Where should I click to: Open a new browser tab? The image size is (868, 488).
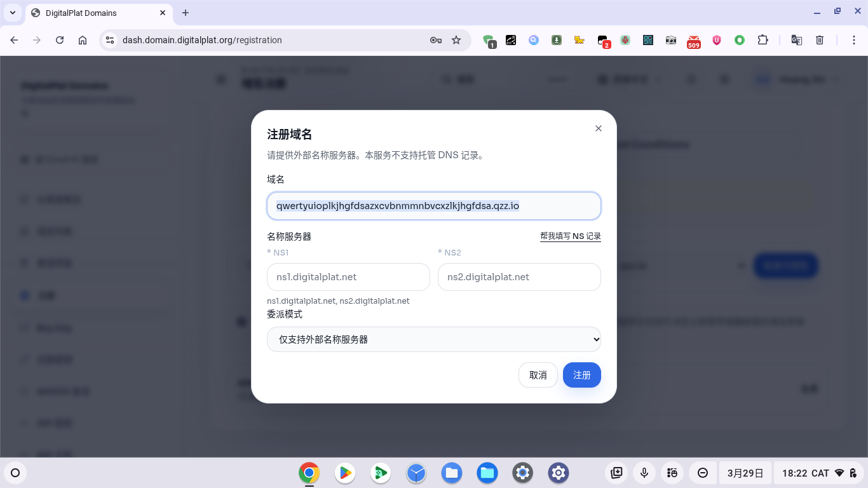pos(186,13)
